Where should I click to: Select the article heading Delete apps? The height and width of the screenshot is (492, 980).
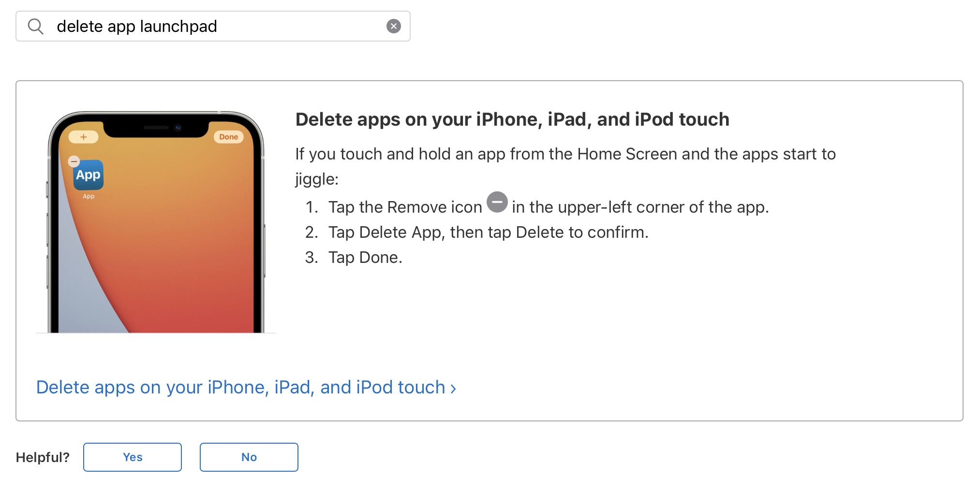pos(512,119)
